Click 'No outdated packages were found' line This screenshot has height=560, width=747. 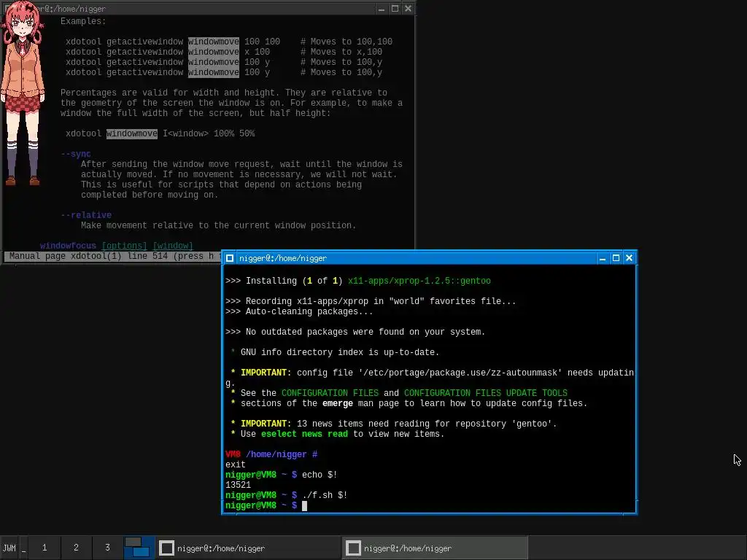[x=355, y=332]
